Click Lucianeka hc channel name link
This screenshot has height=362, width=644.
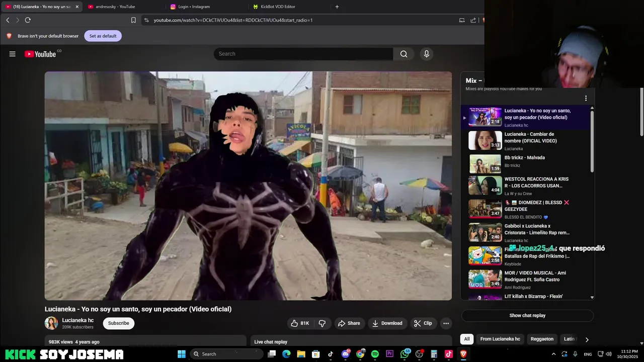[78, 320]
